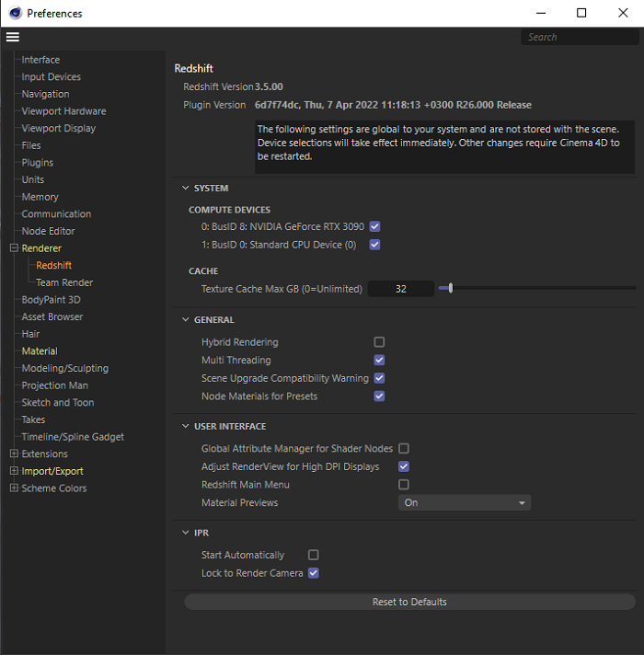
Task: Enable Hybrid Rendering checkbox
Action: pyautogui.click(x=379, y=342)
